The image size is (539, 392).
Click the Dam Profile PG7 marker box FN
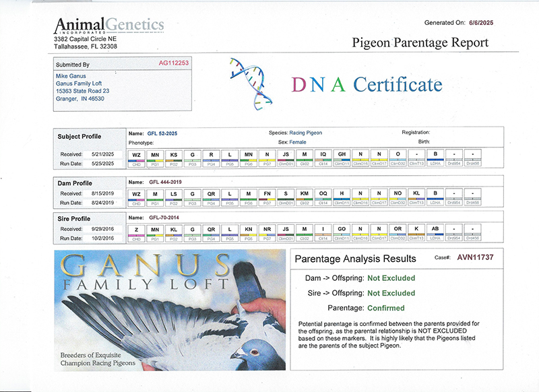[x=267, y=193]
